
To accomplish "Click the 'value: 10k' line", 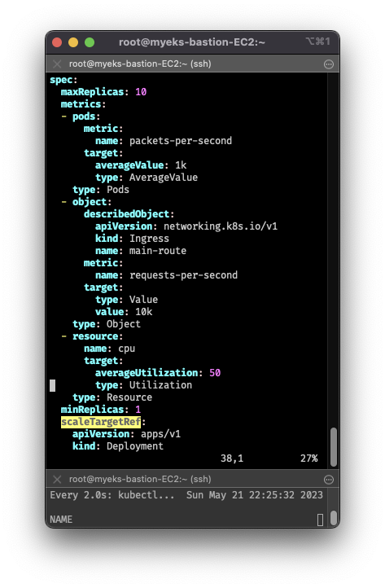I will point(124,312).
